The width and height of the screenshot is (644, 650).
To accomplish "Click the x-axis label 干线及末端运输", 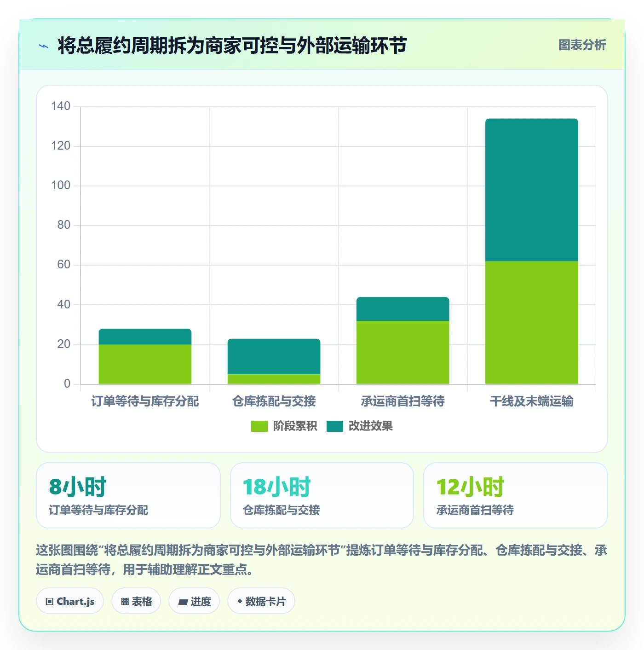I will coord(532,401).
